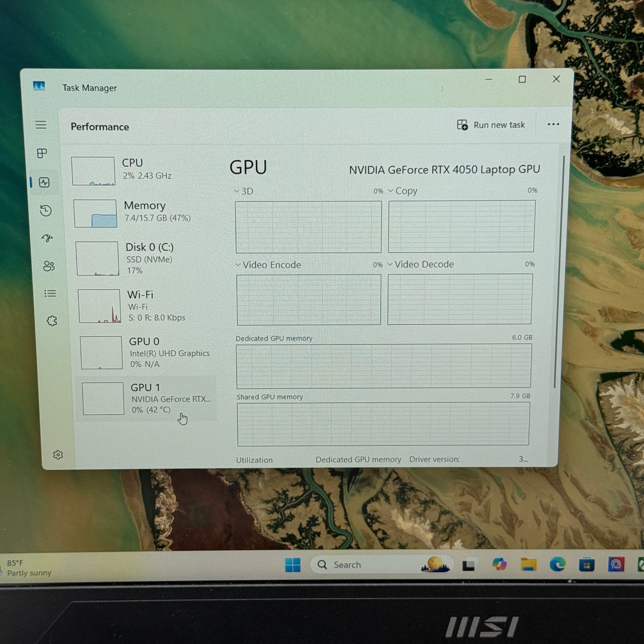Click the Utilization label
This screenshot has height=644, width=644.
pyautogui.click(x=254, y=460)
